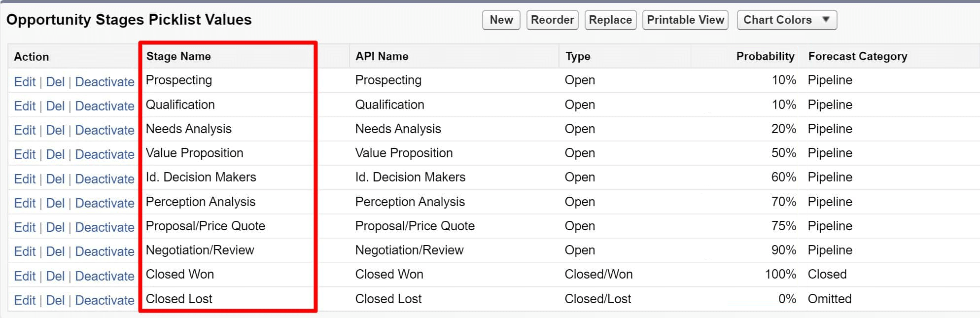The width and height of the screenshot is (980, 318).
Task: Edit the Needs Analysis stage
Action: coord(25,130)
